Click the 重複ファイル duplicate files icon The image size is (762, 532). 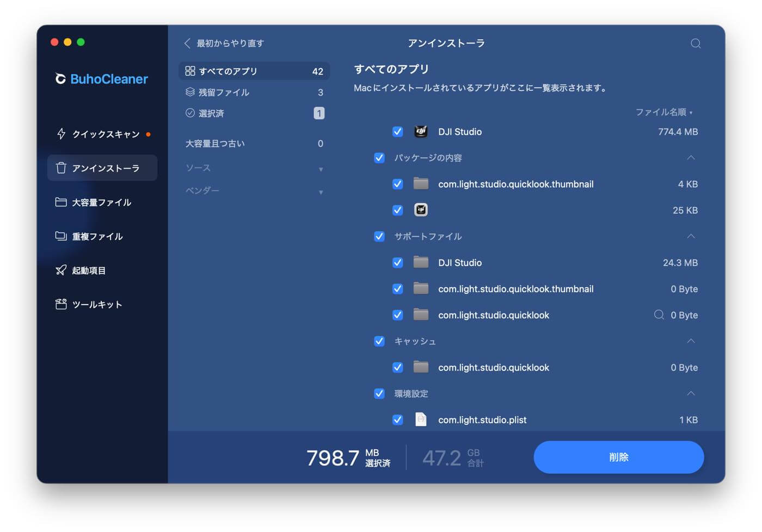tap(62, 236)
